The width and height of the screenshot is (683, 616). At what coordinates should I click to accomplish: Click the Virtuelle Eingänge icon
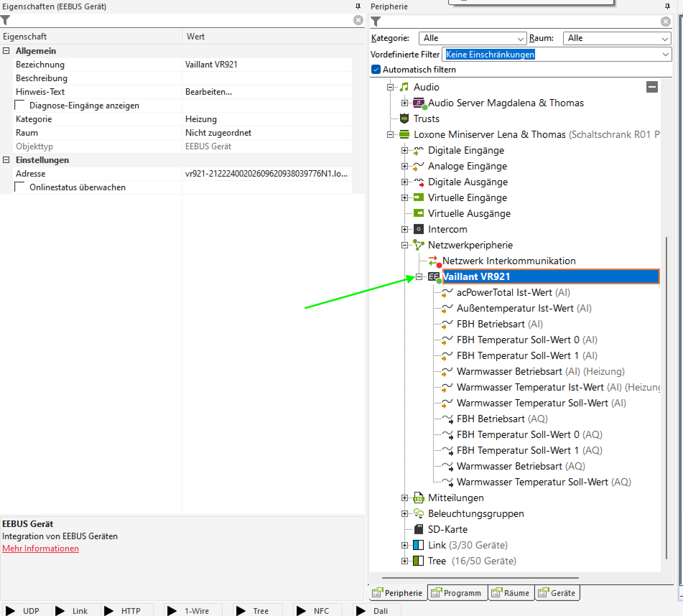pos(419,197)
